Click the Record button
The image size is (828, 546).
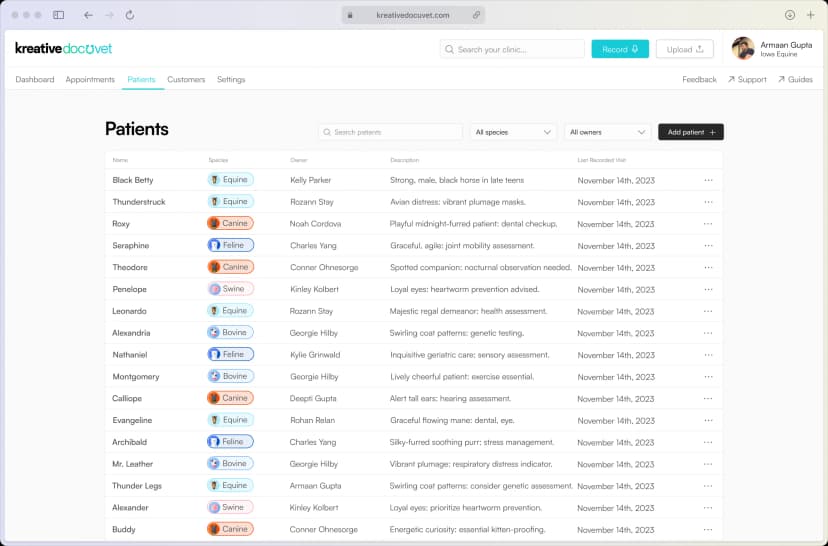pos(620,49)
